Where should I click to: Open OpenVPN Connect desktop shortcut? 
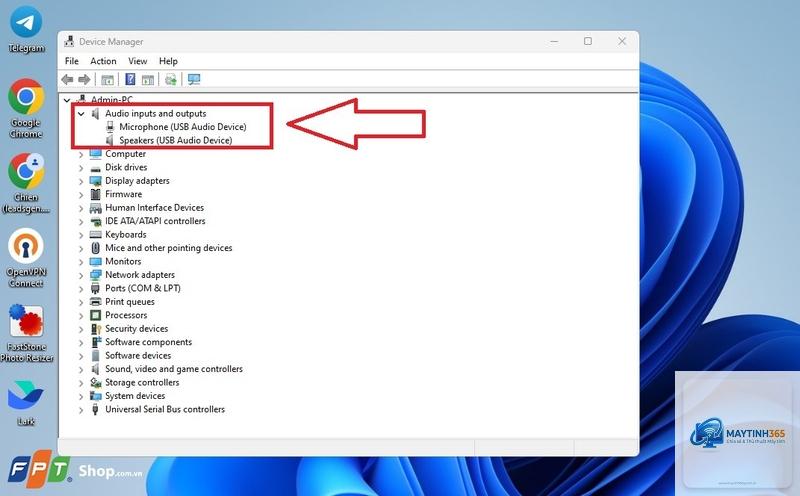(x=26, y=258)
